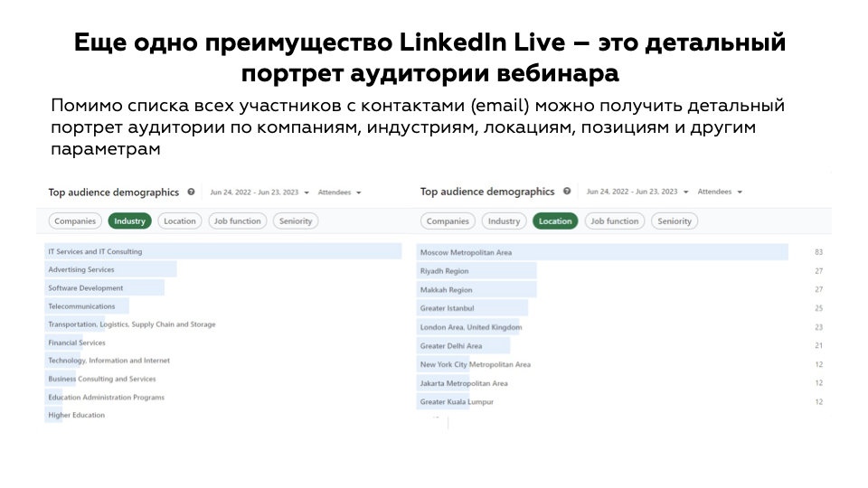Viewport: 868px width, 488px height.
Task: Click IT Services and IT Consulting row
Action: [223, 251]
